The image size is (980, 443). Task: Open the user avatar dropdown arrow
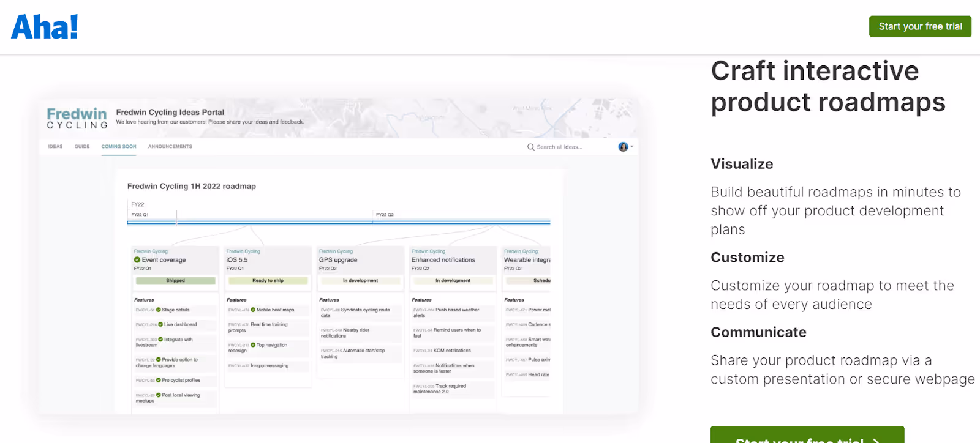(631, 147)
